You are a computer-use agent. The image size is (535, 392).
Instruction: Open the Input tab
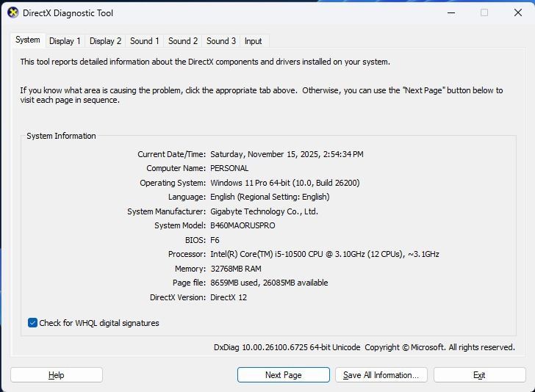(253, 41)
